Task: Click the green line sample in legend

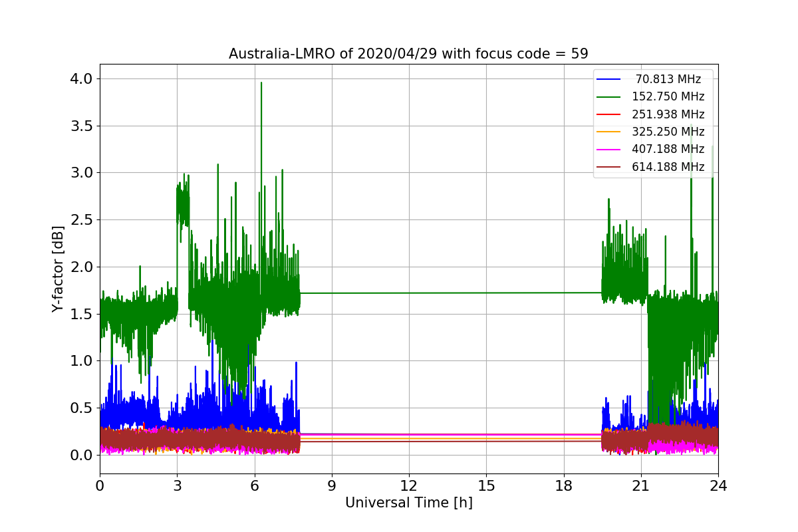Action: pyautogui.click(x=609, y=97)
